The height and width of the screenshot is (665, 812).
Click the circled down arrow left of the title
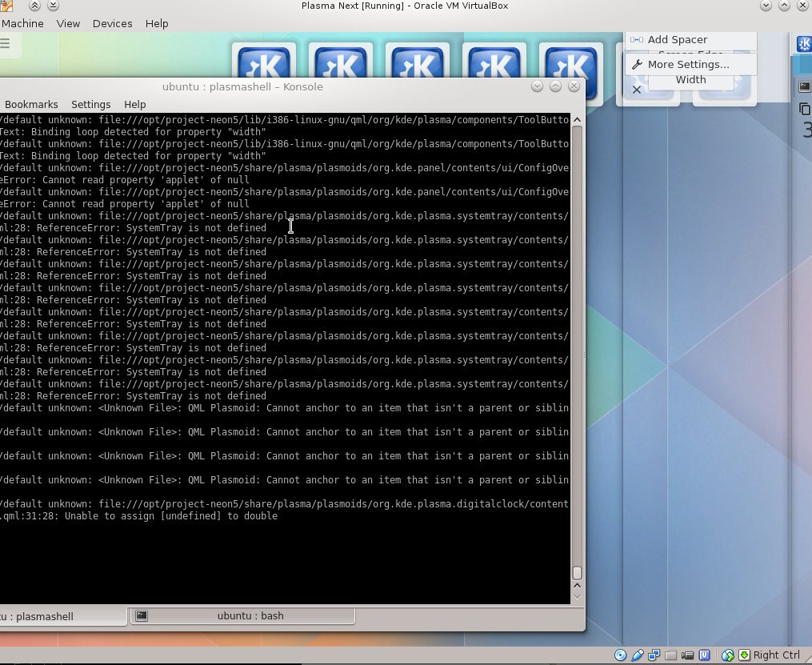pyautogui.click(x=53, y=6)
